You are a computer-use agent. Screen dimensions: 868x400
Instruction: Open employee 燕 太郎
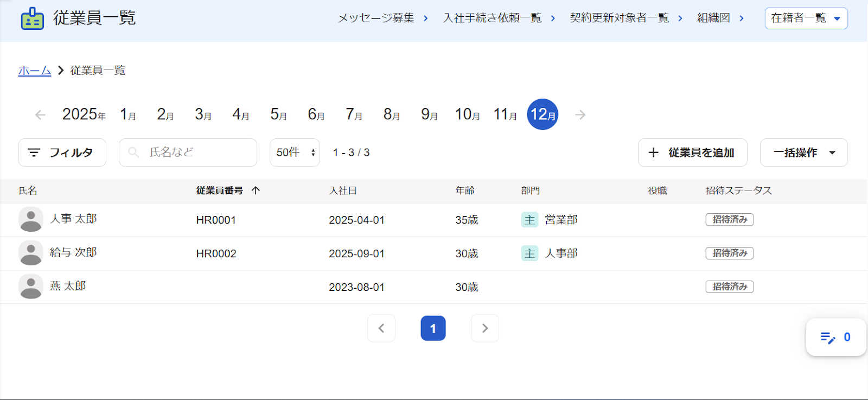click(68, 286)
